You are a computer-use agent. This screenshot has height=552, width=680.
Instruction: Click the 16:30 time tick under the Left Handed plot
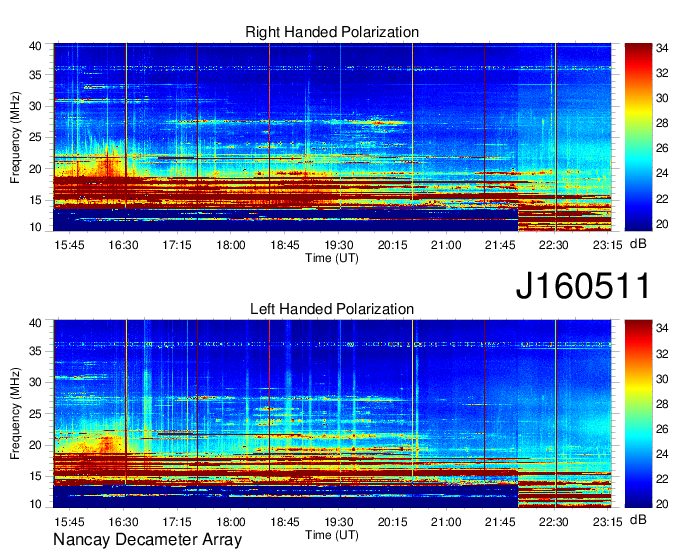[123, 521]
